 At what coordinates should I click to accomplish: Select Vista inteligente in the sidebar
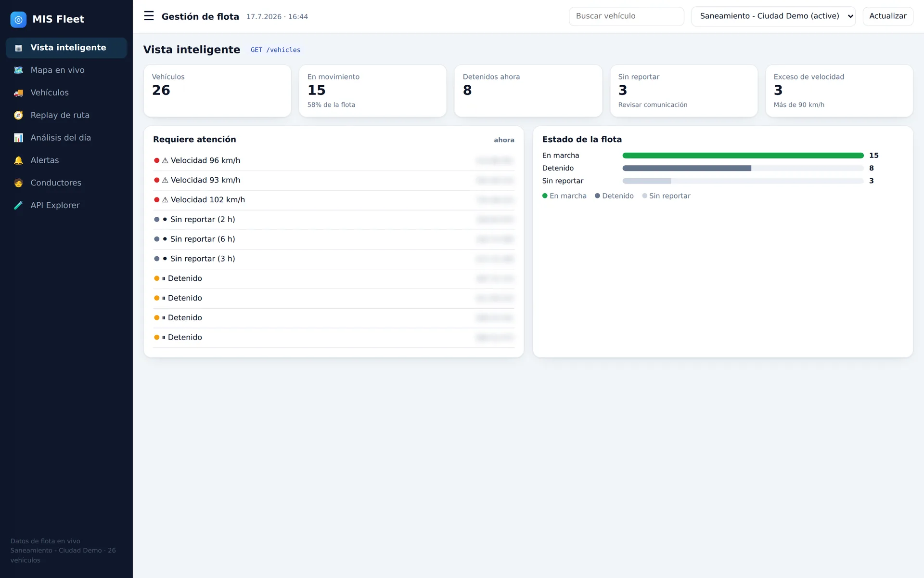tap(66, 48)
